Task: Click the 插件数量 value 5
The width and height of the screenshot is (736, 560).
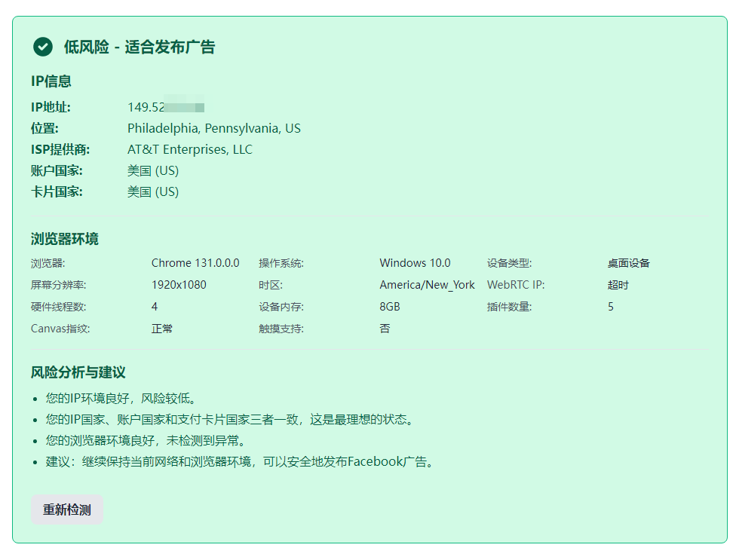Action: pyautogui.click(x=611, y=307)
